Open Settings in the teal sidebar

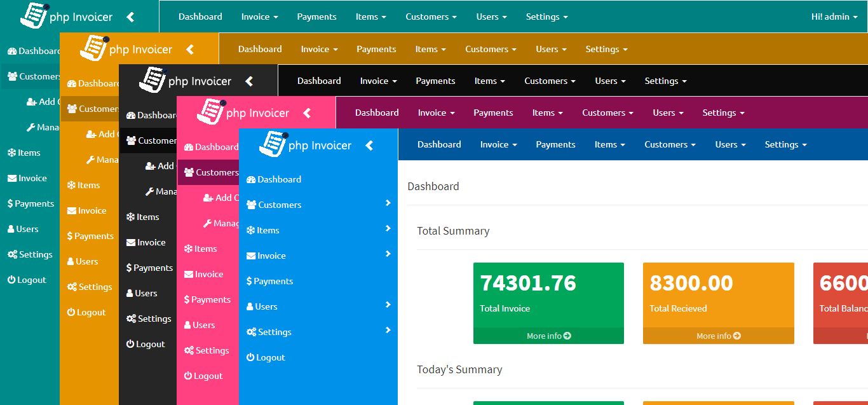pyautogui.click(x=30, y=254)
